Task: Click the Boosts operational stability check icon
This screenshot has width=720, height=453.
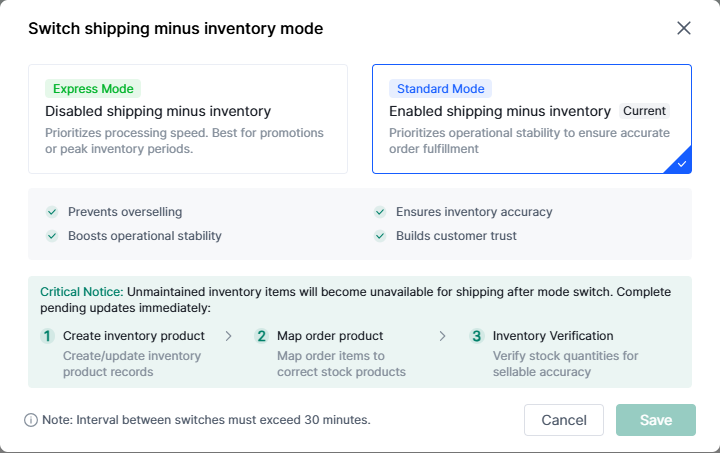Action: click(x=52, y=236)
